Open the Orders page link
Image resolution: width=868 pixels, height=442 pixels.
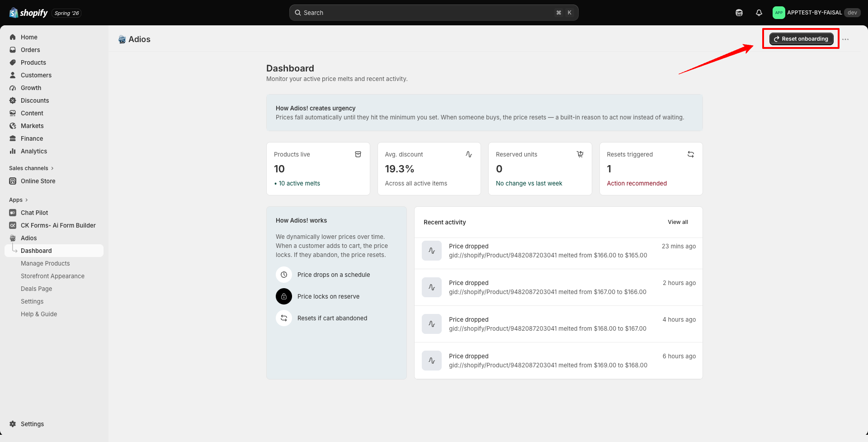[x=30, y=50]
